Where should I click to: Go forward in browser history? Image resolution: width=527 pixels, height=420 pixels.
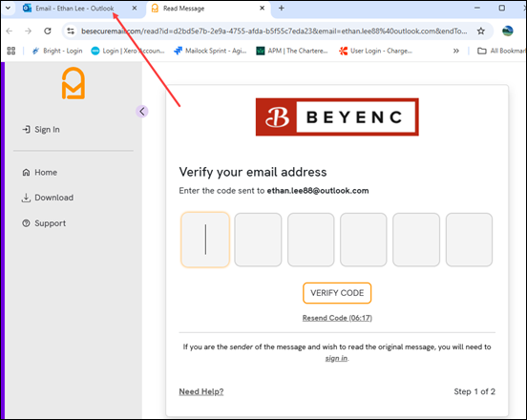click(29, 31)
